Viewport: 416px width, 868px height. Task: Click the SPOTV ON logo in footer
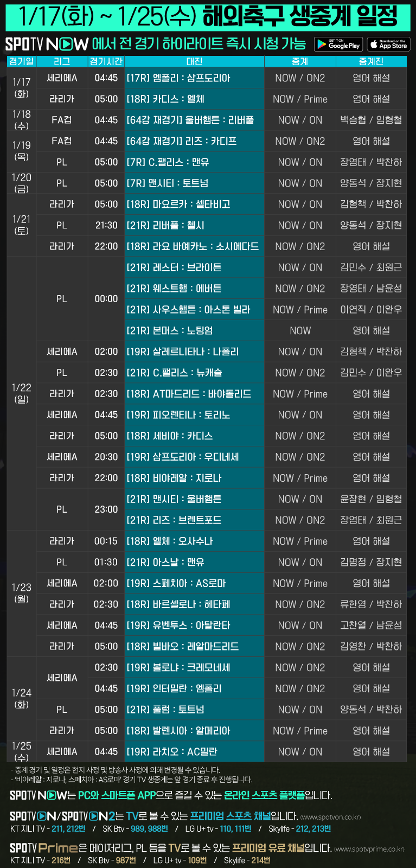tap(34, 816)
